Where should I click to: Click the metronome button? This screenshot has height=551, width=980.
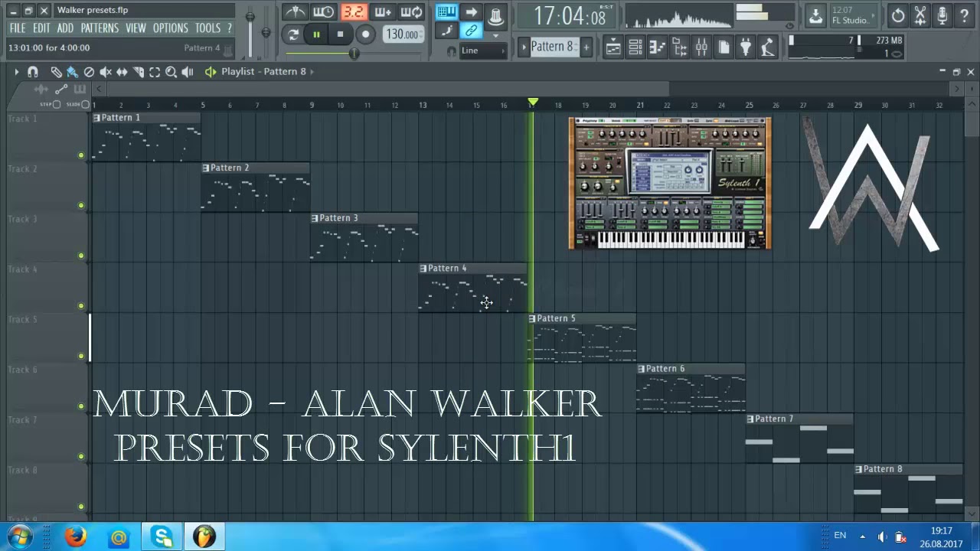click(x=296, y=12)
